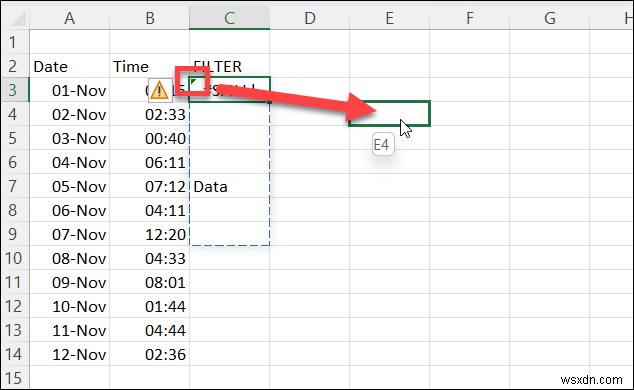Select cell containing '10-Nov'
The image size is (634, 390).
pos(69,306)
